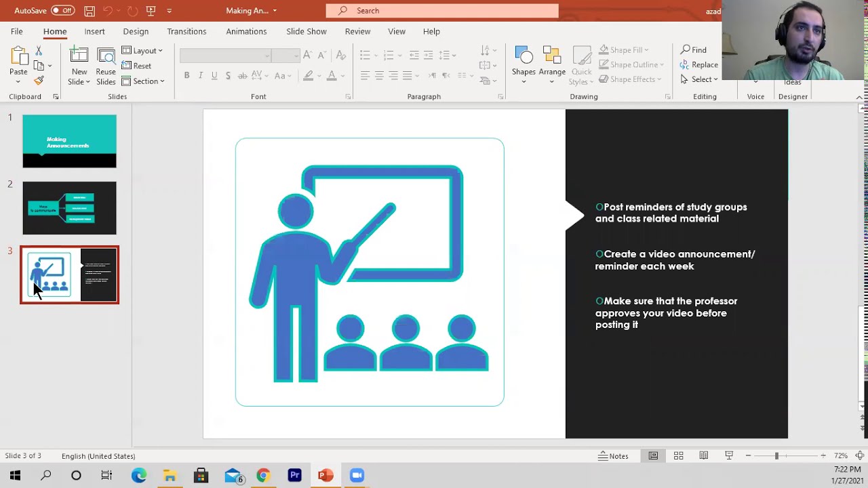
Task: Click the Clear All Formatting icon
Action: (x=340, y=55)
